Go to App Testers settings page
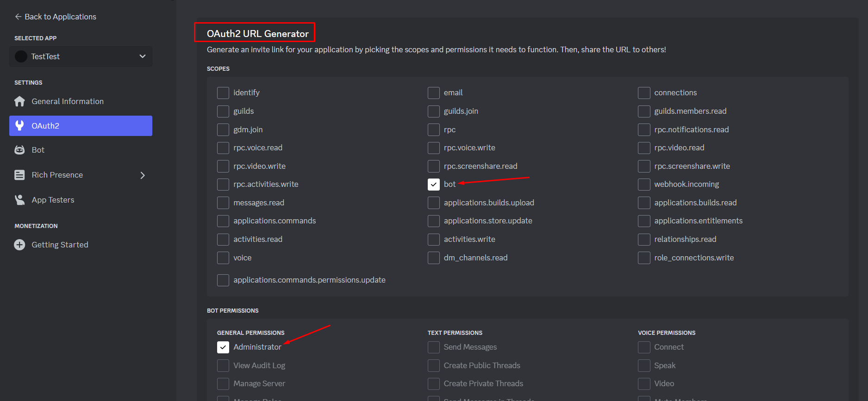868x401 pixels. click(x=53, y=200)
